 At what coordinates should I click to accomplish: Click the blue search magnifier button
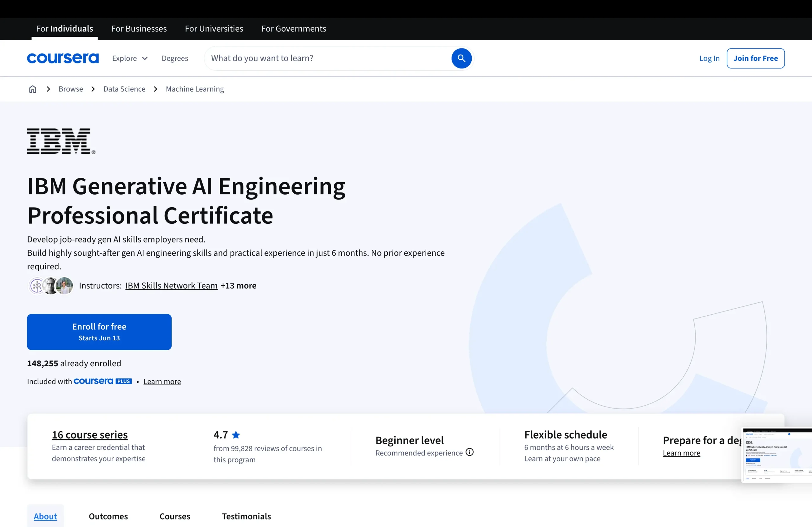coord(461,58)
